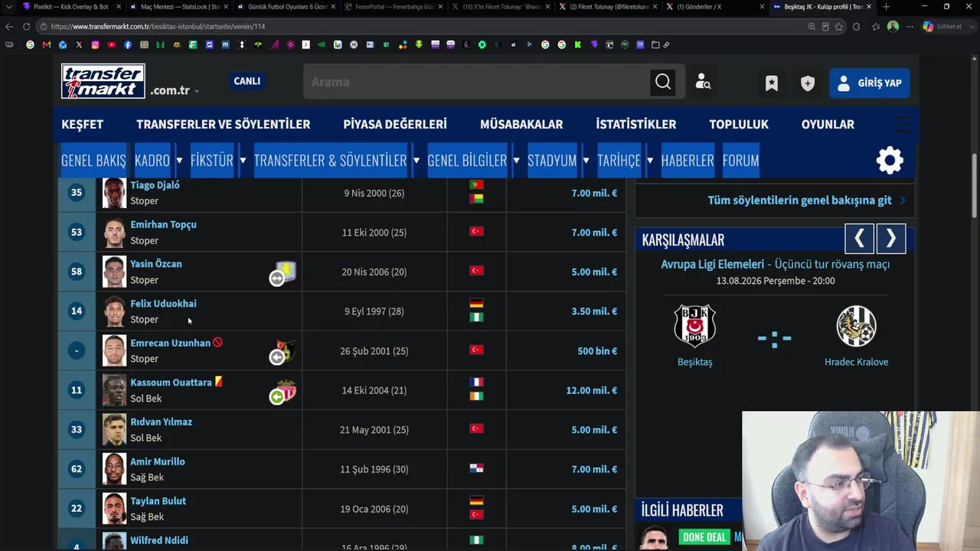Image resolution: width=980 pixels, height=551 pixels.
Task: Click the browser back arrow
Action: pos(9,26)
